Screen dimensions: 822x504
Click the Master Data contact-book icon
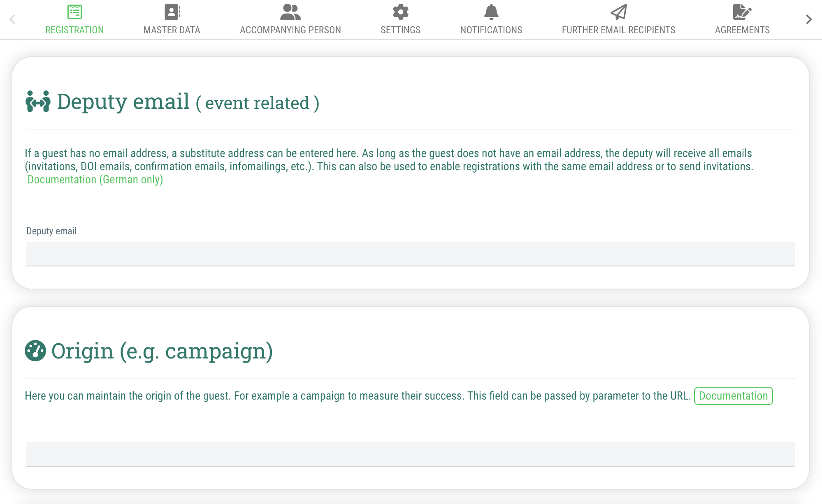(x=172, y=12)
